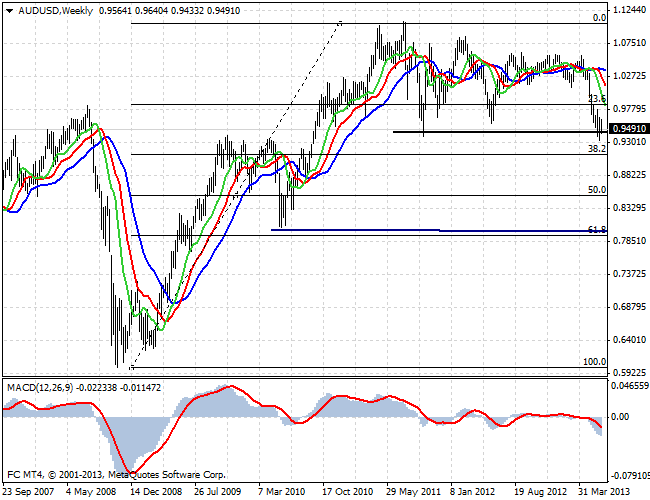The image size is (650, 500).
Task: Select the Fibonacci 23.6 level label
Action: [x=597, y=99]
